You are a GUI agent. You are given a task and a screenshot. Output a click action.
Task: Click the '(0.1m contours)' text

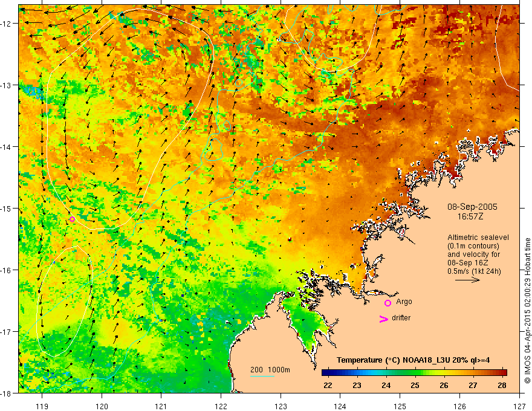tap(473, 246)
